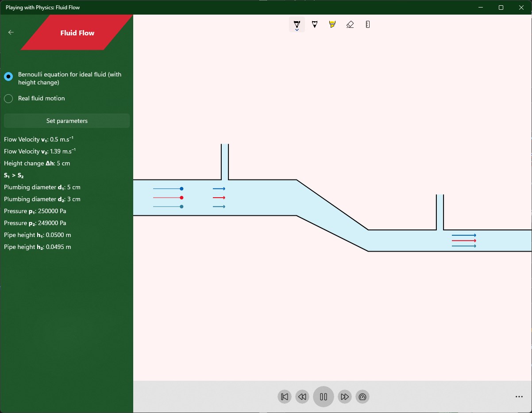Go back using the arrow icon
Image resolution: width=532 pixels, height=413 pixels.
[11, 32]
